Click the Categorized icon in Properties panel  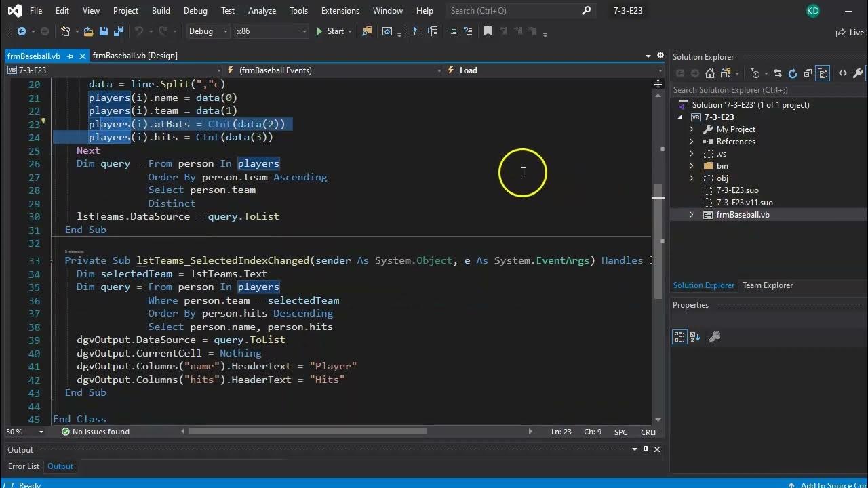679,337
